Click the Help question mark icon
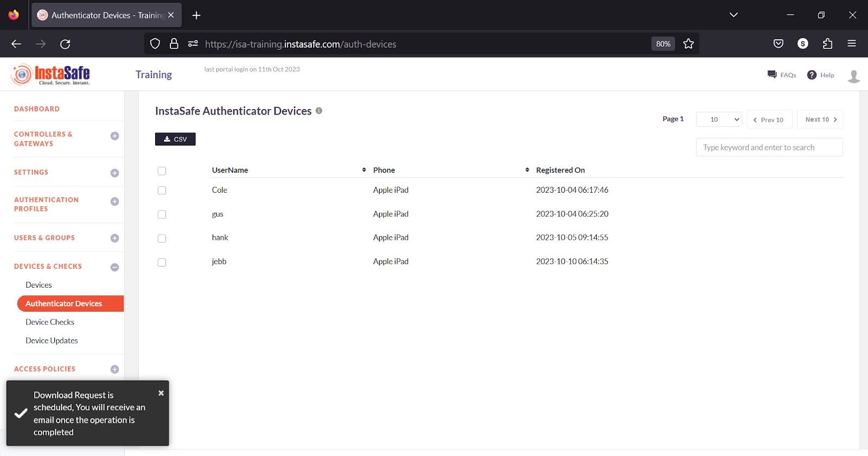Viewport: 868px width, 456px height. pyautogui.click(x=812, y=75)
